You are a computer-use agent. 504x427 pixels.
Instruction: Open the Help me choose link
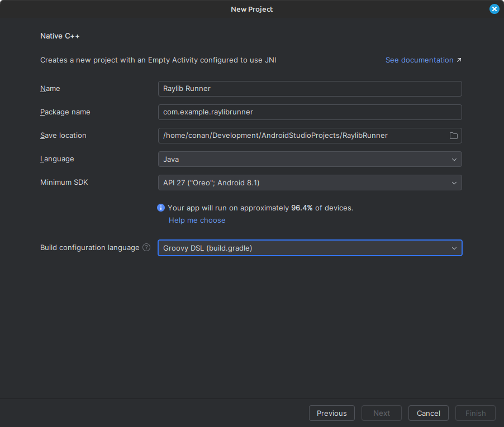pyautogui.click(x=197, y=220)
